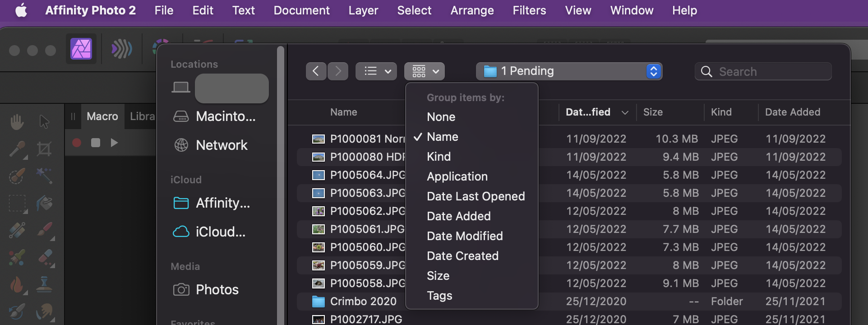Select the Paint Brush tool
The image size is (868, 325).
pyautogui.click(x=44, y=231)
